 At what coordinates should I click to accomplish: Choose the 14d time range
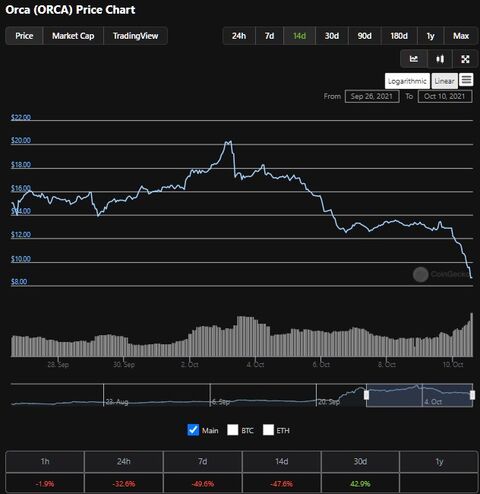pos(299,36)
